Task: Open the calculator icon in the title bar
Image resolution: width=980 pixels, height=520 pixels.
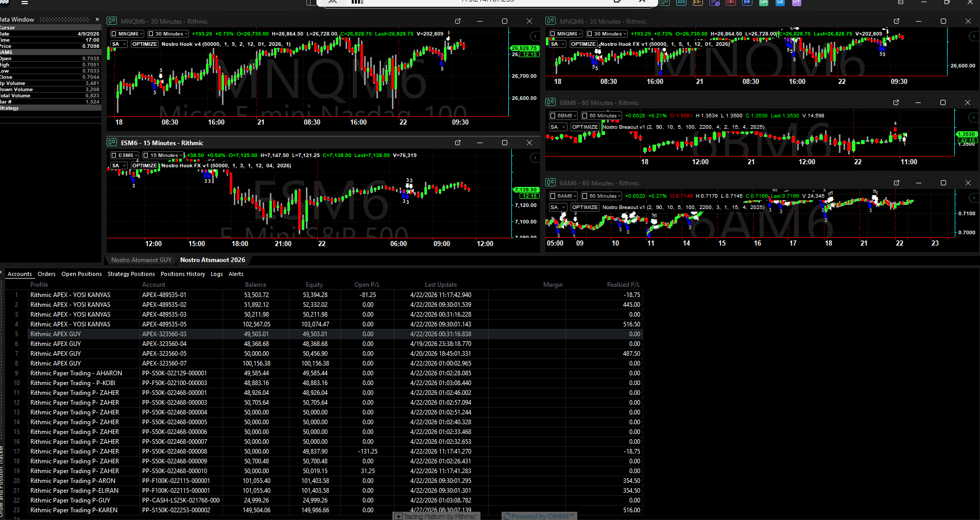Action: point(901,3)
